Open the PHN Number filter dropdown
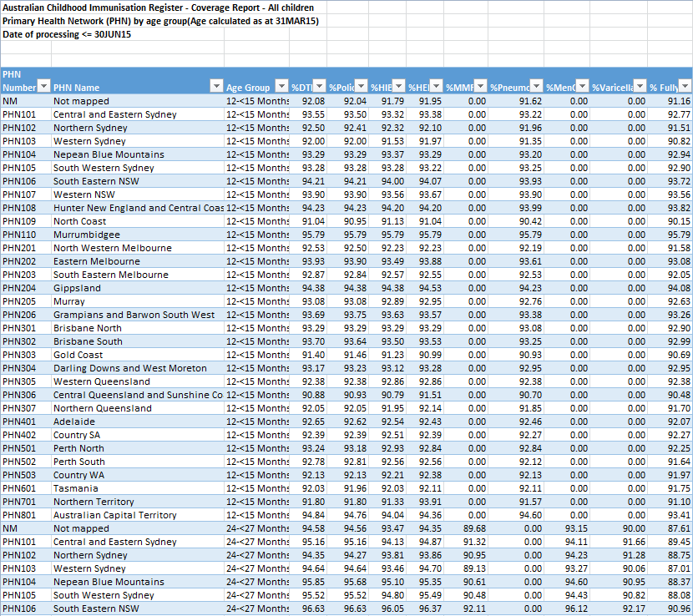 pyautogui.click(x=43, y=85)
